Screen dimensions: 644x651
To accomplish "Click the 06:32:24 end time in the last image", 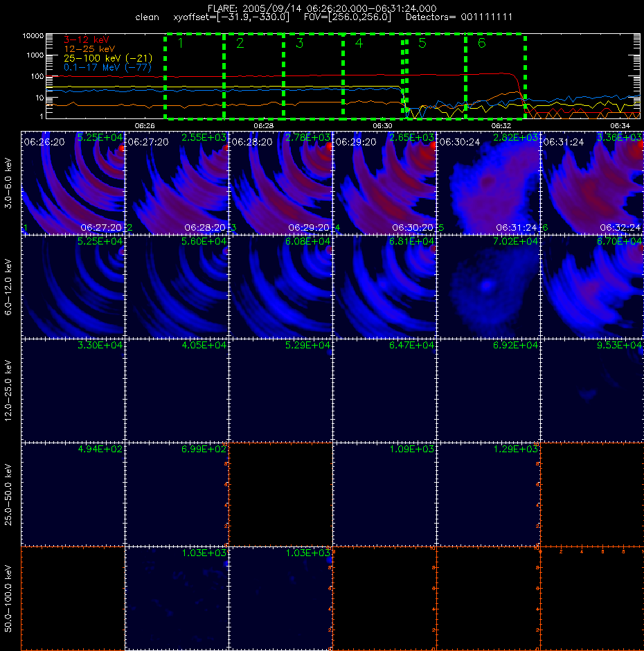I will [x=620, y=228].
